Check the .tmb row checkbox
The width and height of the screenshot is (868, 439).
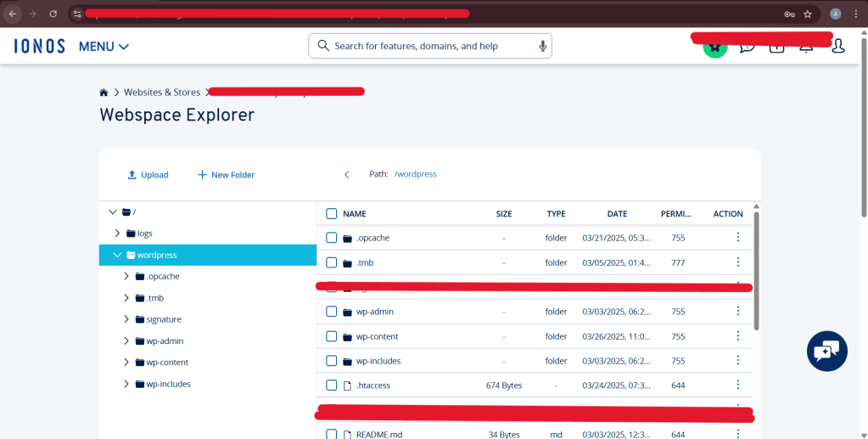331,262
